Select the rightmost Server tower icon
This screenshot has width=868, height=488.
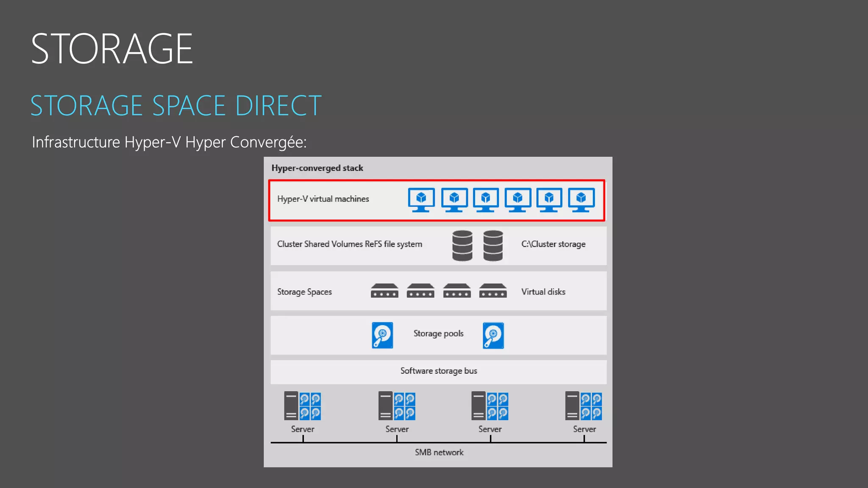[572, 405]
